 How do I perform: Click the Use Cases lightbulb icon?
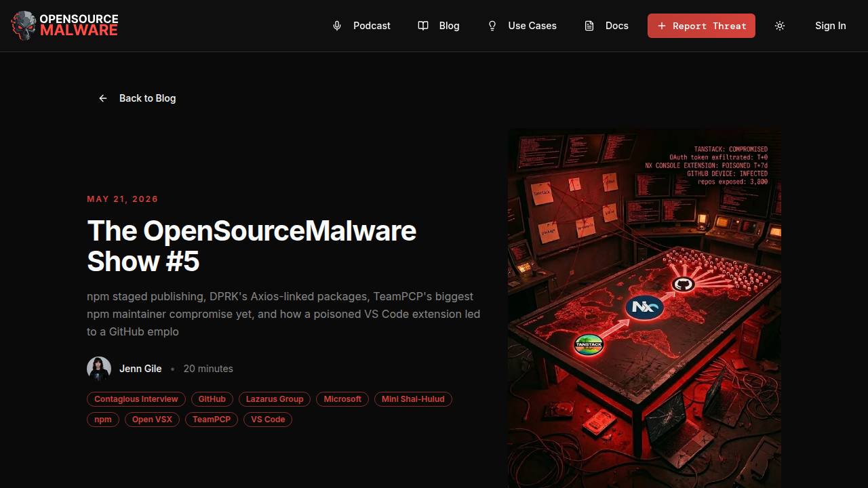pos(492,26)
